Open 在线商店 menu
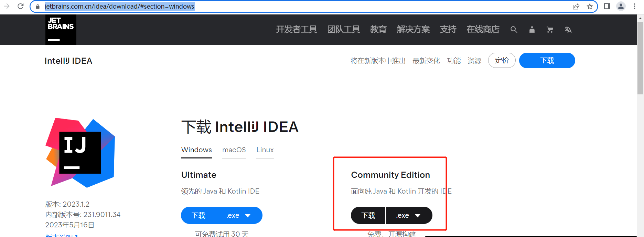Viewport: 644px width, 237px height. coord(483,30)
